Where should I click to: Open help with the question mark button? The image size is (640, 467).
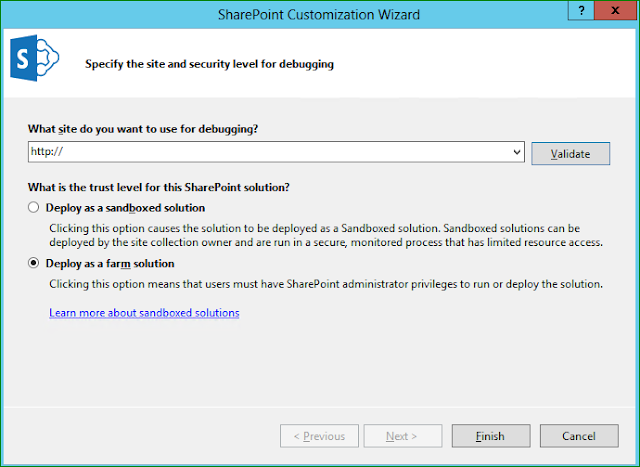[x=582, y=12]
